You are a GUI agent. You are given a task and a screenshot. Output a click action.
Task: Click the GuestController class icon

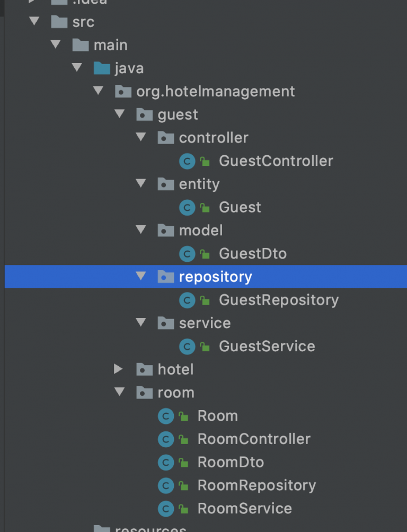click(187, 161)
